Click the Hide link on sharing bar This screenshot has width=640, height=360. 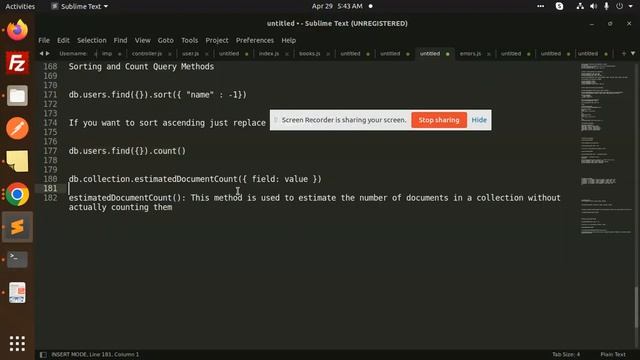click(x=479, y=120)
